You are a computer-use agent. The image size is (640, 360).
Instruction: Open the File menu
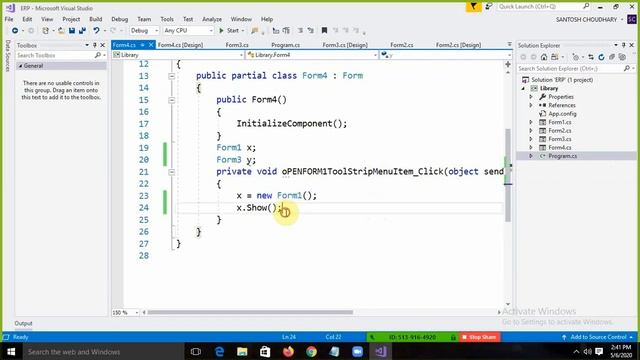pyautogui.click(x=9, y=19)
